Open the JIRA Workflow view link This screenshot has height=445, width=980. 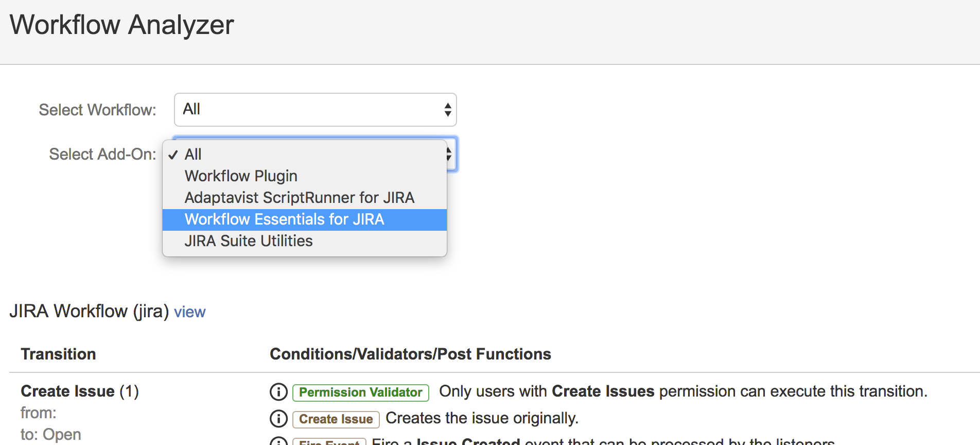(189, 312)
